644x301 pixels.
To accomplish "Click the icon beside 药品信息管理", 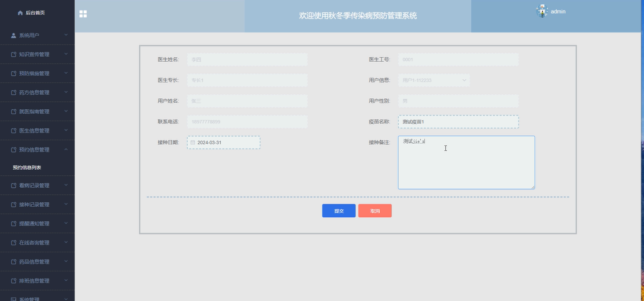I will (x=14, y=262).
